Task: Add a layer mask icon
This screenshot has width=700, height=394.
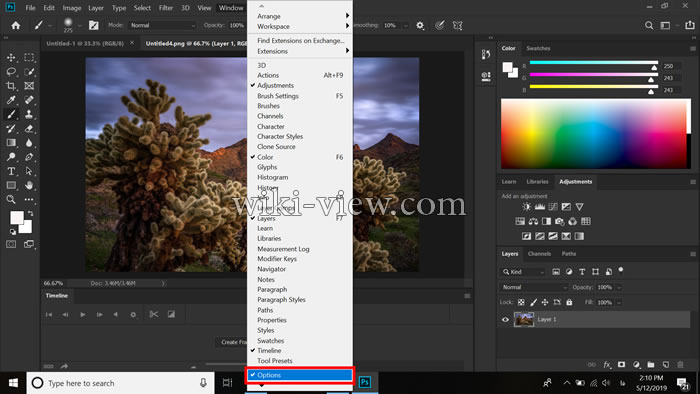Action: tap(621, 365)
